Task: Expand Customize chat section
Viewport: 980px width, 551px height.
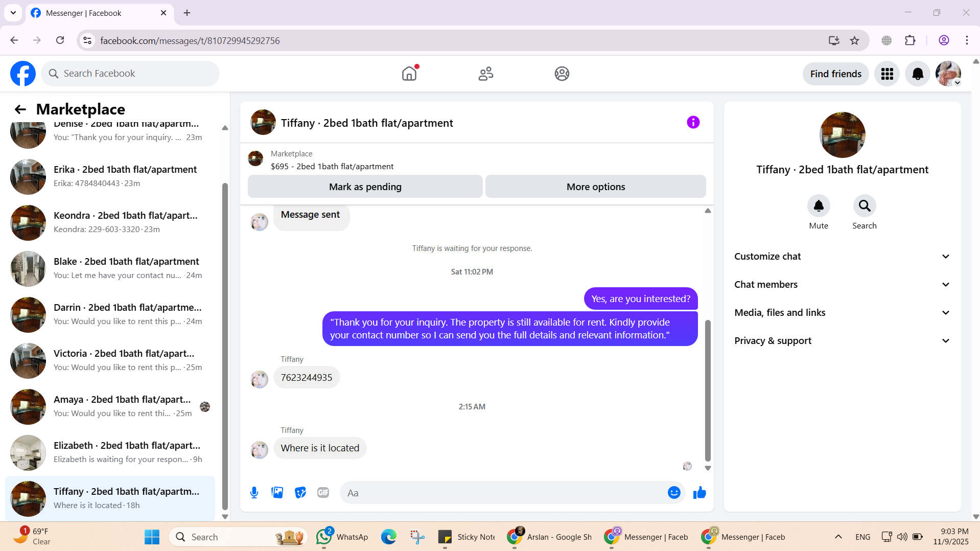Action: click(x=842, y=257)
